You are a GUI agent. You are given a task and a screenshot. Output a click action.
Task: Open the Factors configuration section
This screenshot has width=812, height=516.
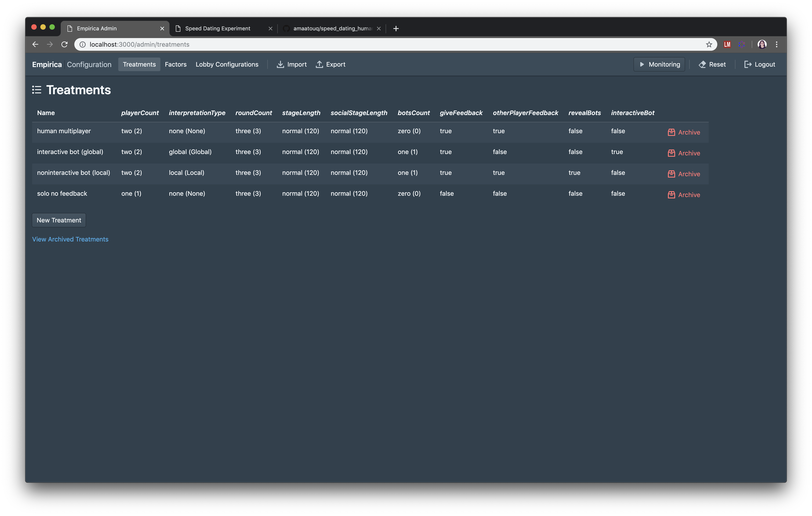point(175,64)
